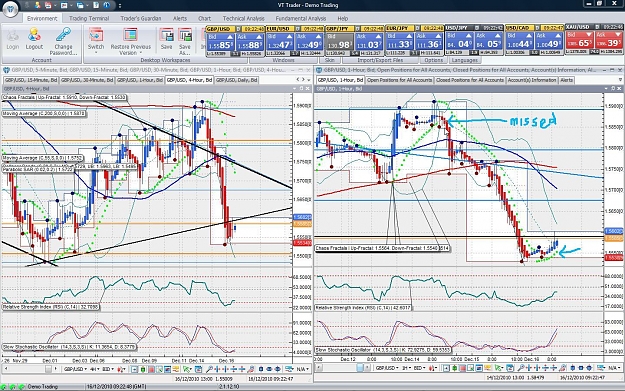Select GBP/USD, Daily, Bid chart tab
The width and height of the screenshot is (625, 391).
(x=236, y=80)
